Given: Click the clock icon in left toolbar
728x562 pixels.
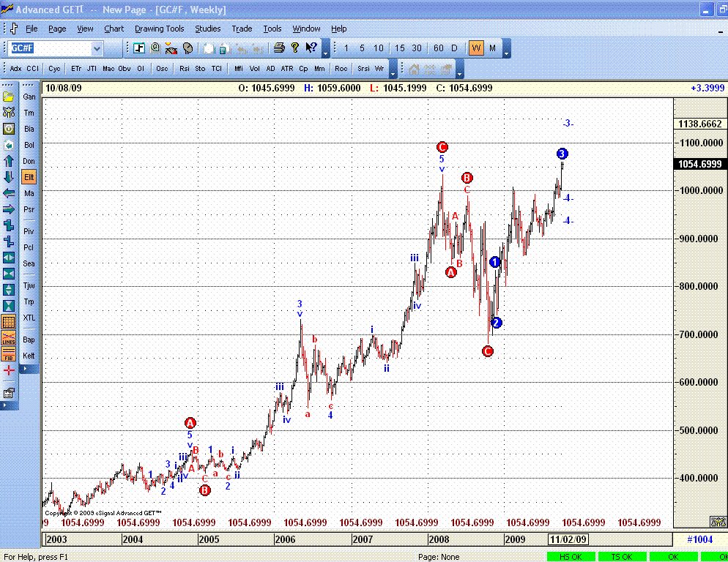Looking at the screenshot, I should point(8,129).
